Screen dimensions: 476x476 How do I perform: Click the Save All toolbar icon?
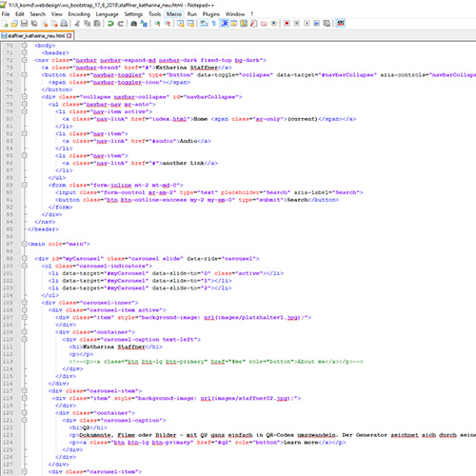(x=34, y=24)
